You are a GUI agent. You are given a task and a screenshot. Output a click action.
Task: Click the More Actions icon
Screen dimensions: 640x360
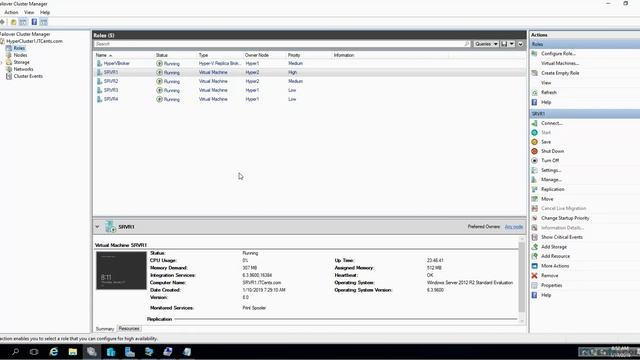coord(534,266)
